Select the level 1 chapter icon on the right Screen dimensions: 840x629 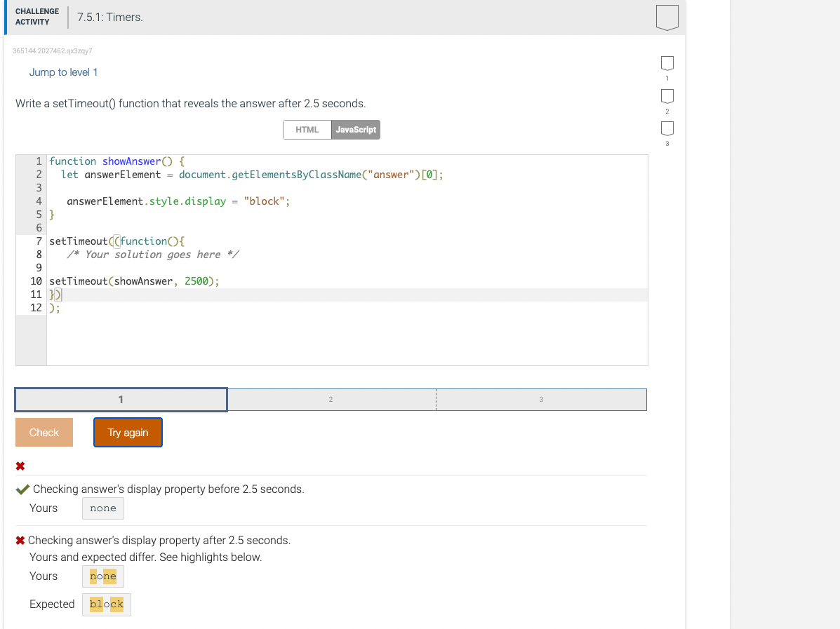(x=667, y=64)
